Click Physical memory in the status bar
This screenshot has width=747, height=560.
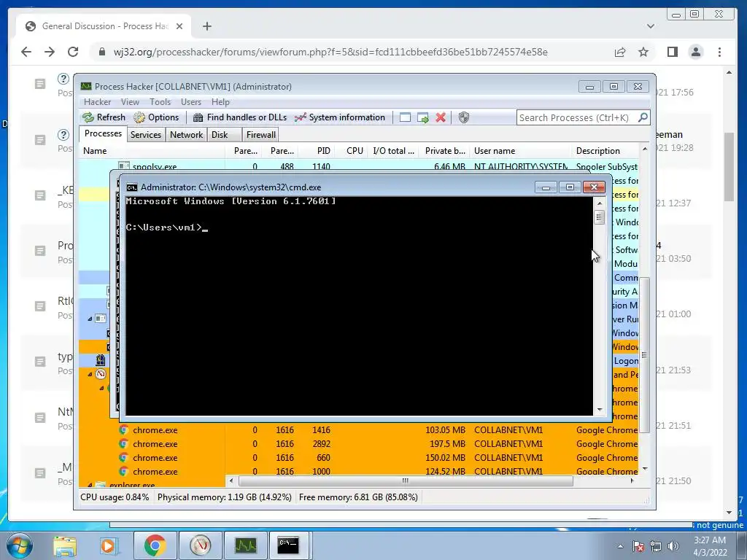coord(225,497)
